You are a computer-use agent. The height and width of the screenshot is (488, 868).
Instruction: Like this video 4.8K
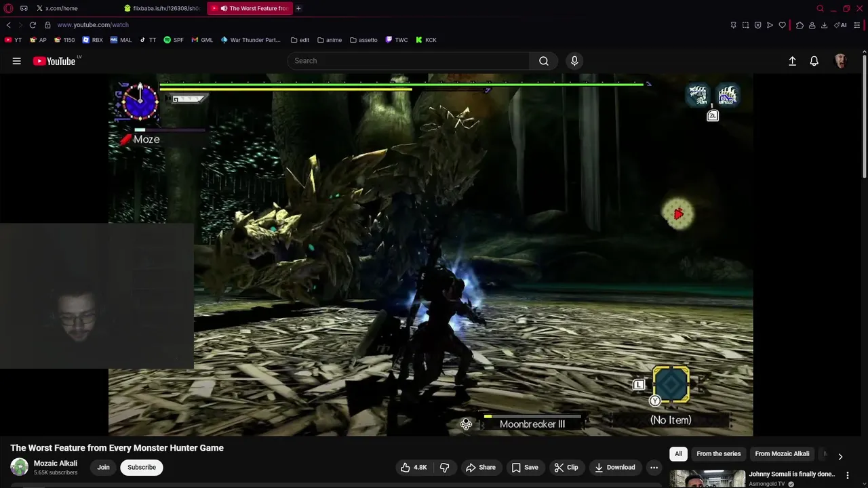click(414, 467)
